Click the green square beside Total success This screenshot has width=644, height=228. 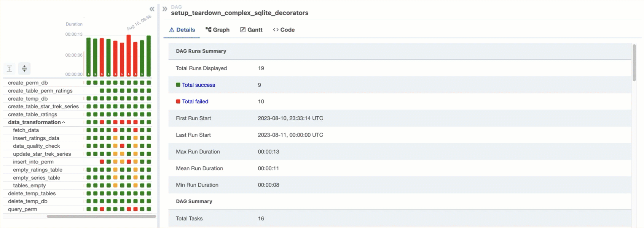click(x=178, y=85)
